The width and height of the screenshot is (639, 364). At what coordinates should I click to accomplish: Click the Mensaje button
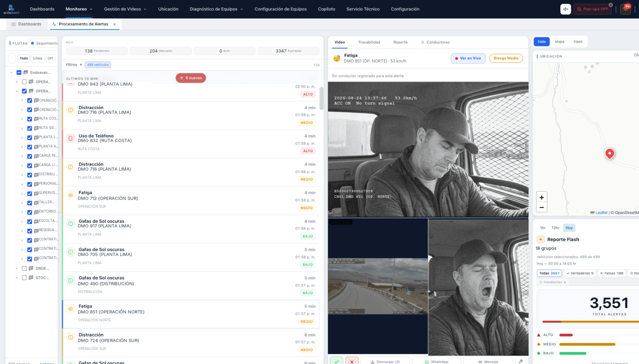(488, 362)
